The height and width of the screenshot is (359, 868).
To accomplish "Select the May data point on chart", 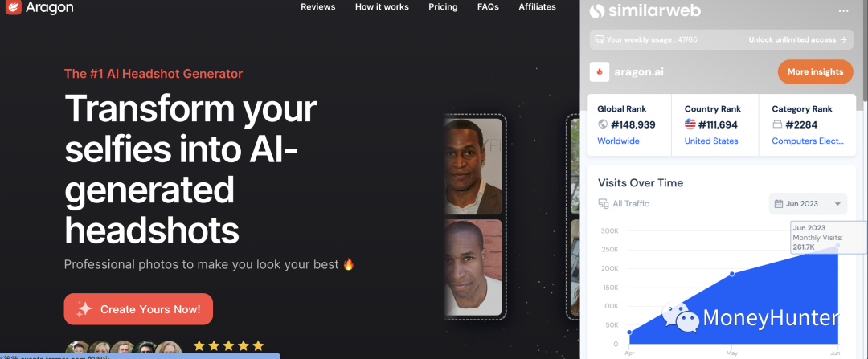I will click(x=732, y=274).
